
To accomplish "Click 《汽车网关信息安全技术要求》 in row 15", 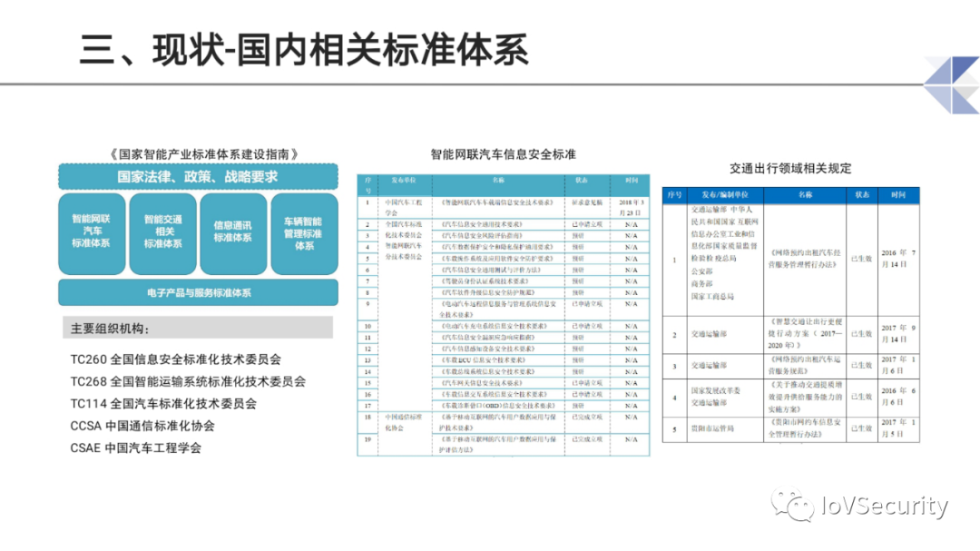I will [482, 383].
